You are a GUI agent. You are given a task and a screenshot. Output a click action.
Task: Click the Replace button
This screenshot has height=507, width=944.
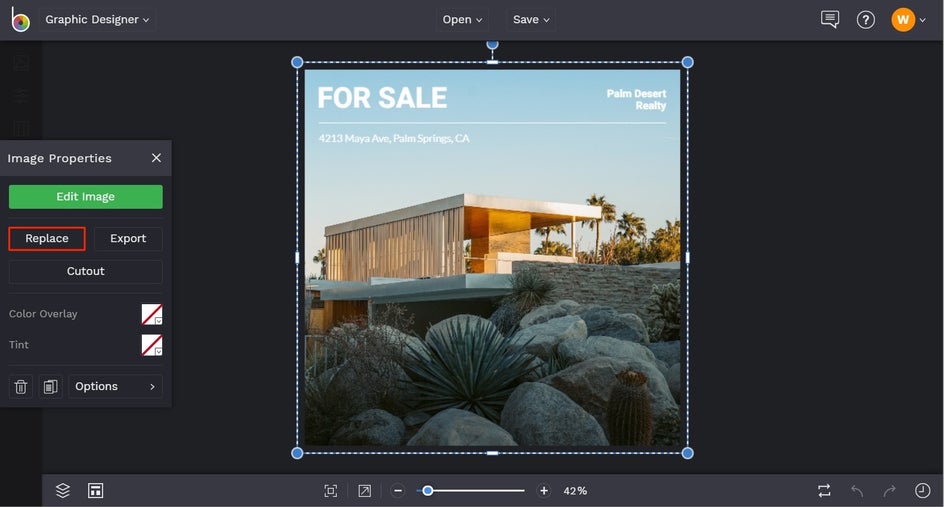point(47,238)
